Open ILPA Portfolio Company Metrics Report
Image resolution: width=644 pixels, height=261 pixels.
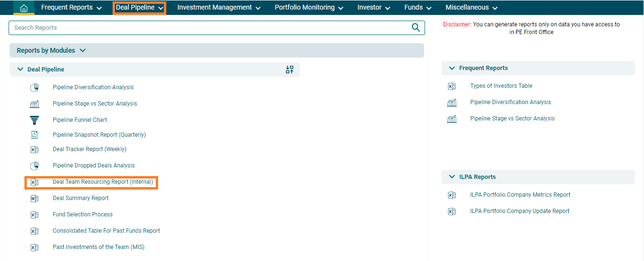click(x=520, y=195)
